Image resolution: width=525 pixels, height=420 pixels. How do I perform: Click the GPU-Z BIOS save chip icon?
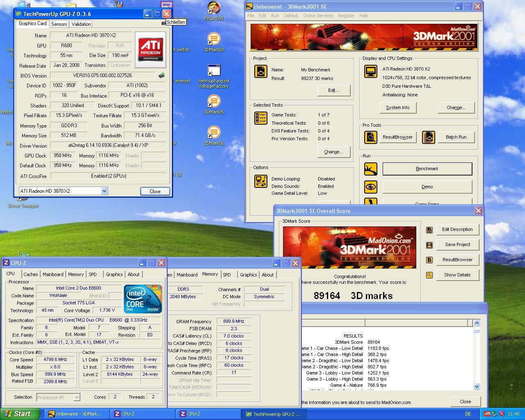pos(162,75)
